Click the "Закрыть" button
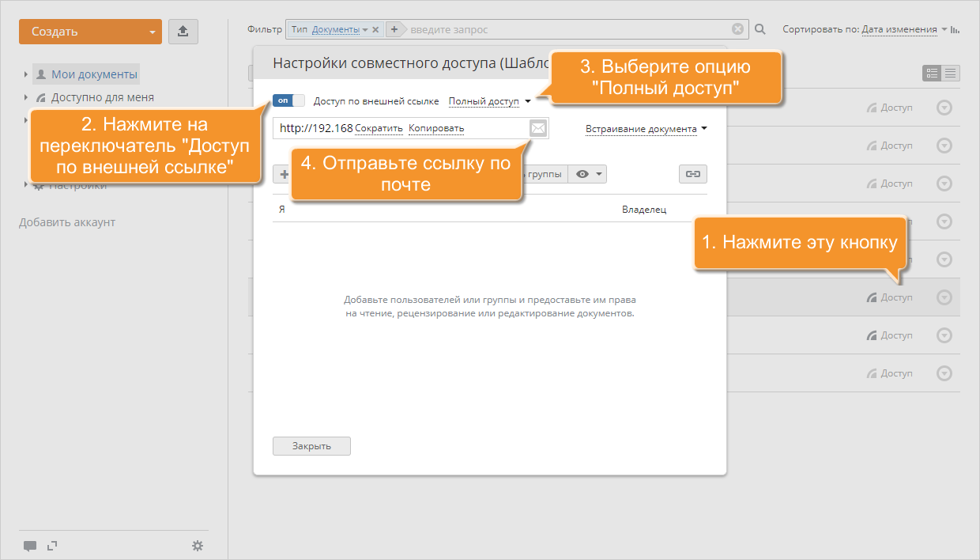Image resolution: width=980 pixels, height=560 pixels. (311, 446)
